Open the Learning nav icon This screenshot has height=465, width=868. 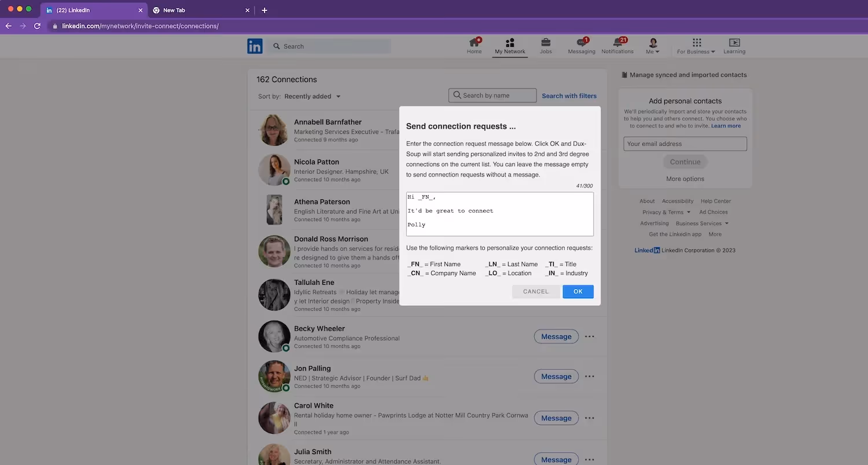pos(734,46)
